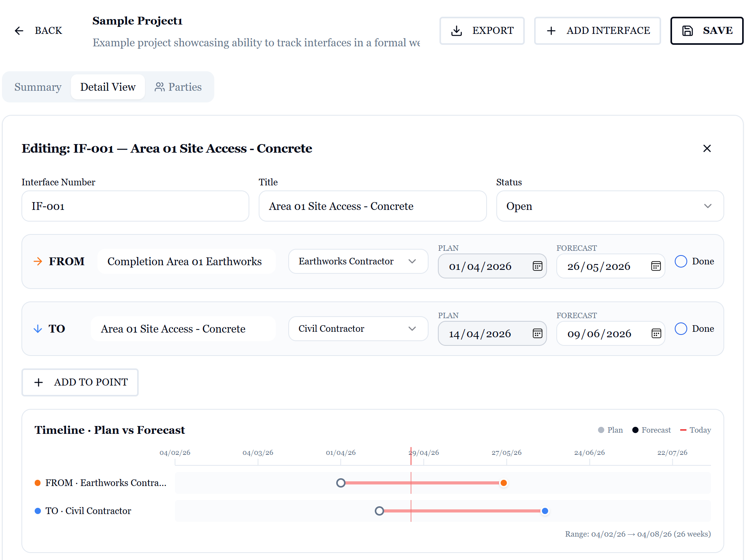Open calendar picker for FROM forecast date
The width and height of the screenshot is (748, 560).
[x=656, y=266]
